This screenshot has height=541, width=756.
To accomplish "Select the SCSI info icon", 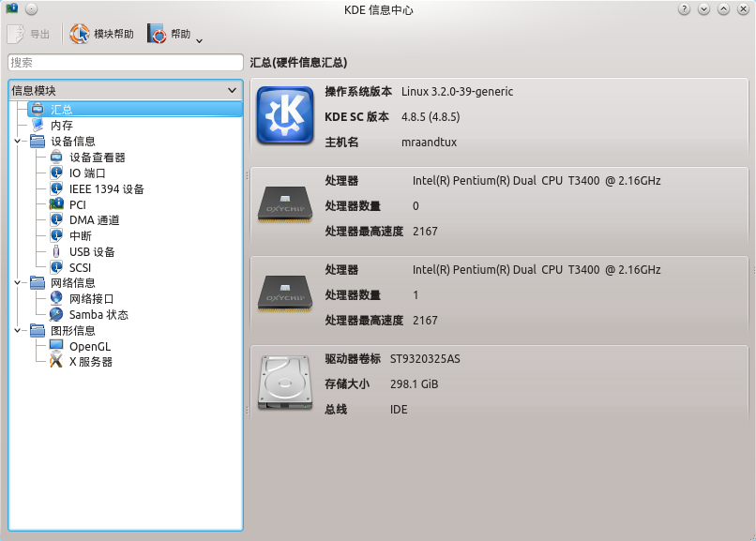I will click(56, 267).
